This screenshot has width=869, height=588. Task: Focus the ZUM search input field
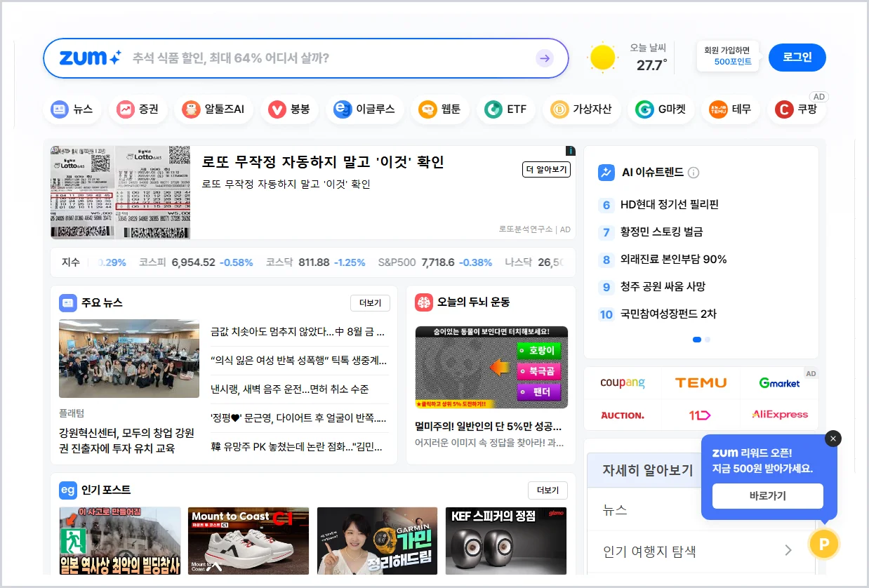(x=330, y=58)
